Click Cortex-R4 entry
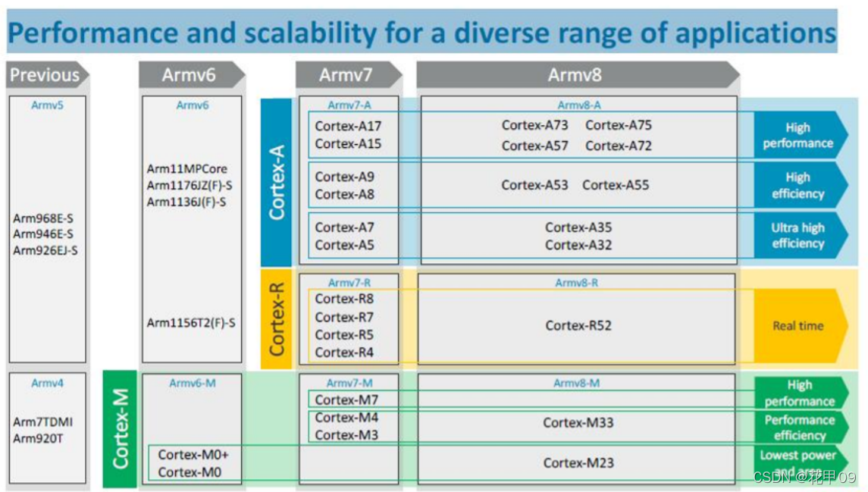 (344, 353)
